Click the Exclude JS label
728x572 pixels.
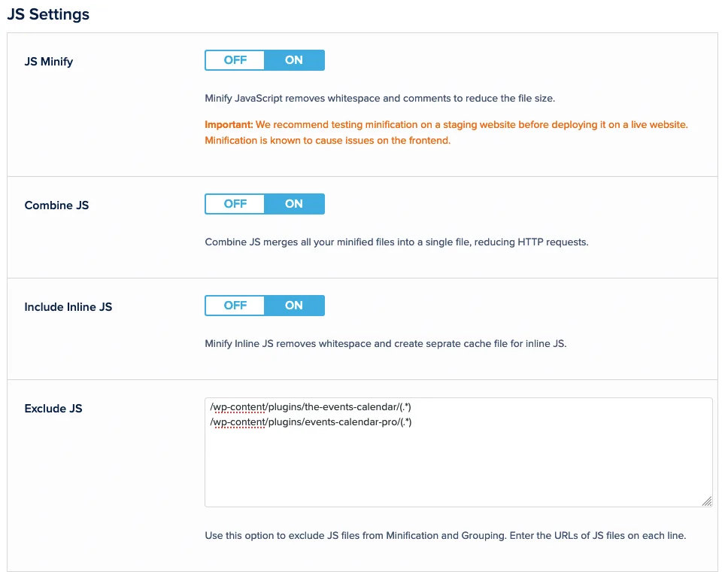(53, 409)
